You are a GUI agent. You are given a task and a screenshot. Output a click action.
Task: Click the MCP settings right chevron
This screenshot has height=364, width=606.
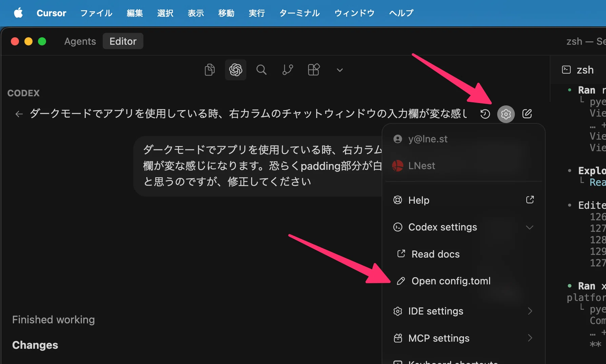530,338
